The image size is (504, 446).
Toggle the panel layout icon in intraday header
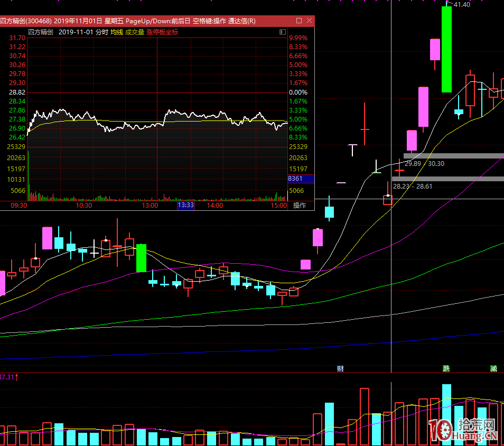283,32
